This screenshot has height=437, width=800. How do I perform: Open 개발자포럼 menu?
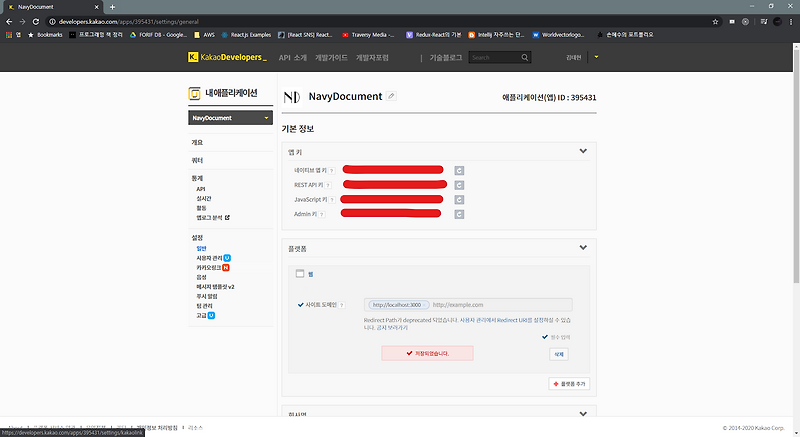point(372,58)
